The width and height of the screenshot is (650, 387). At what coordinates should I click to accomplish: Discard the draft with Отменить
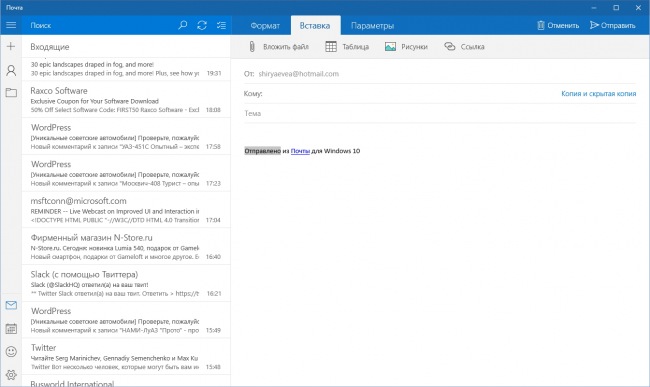point(558,25)
